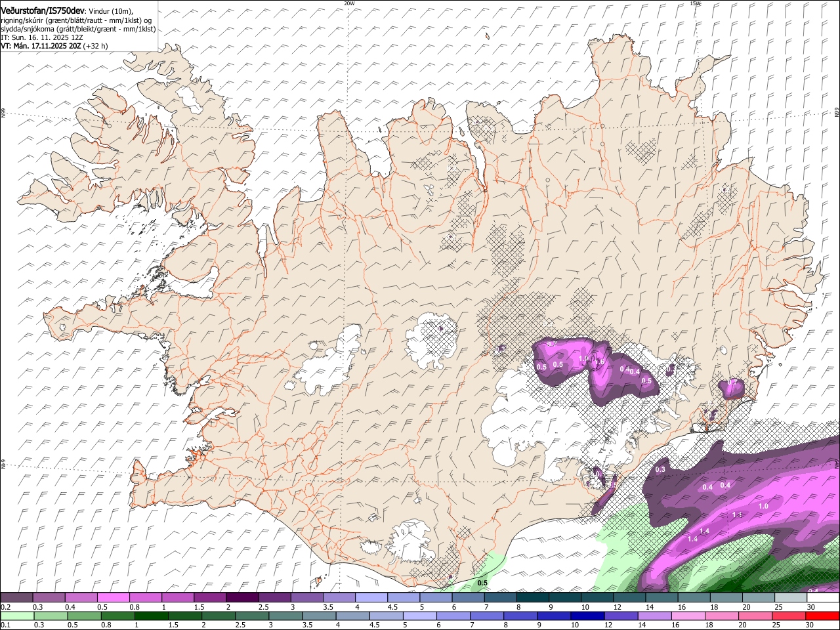Image resolution: width=840 pixels, height=630 pixels.
Task: Click the '(+32 h)' forecast offset text
Action: (x=96, y=46)
